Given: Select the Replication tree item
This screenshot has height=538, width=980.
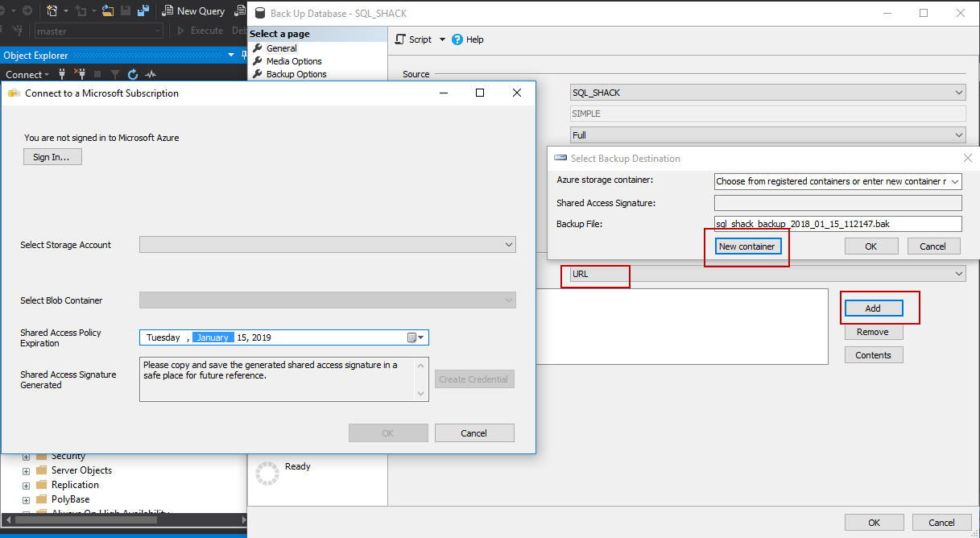Looking at the screenshot, I should click(x=75, y=485).
